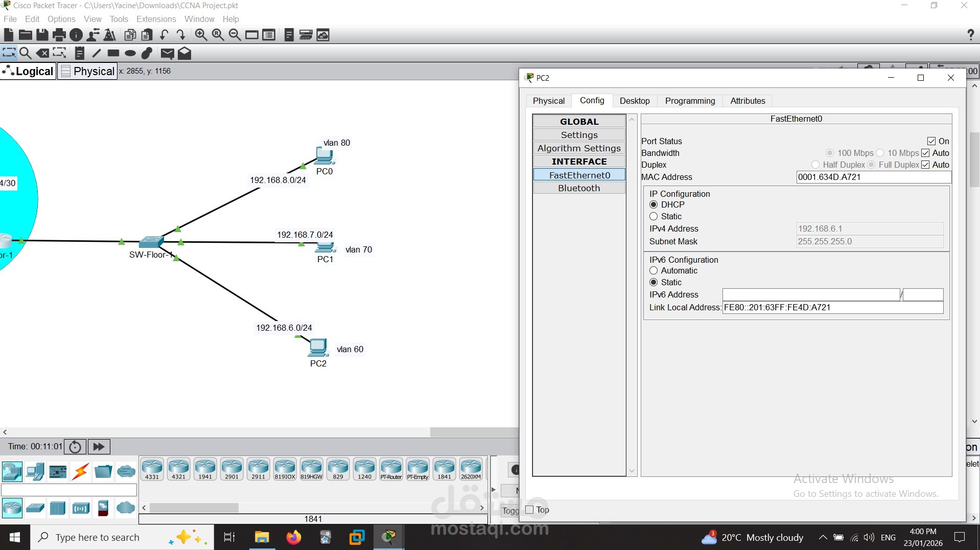Click the Windows Start button
Screen dimensions: 980x550
(15, 537)
